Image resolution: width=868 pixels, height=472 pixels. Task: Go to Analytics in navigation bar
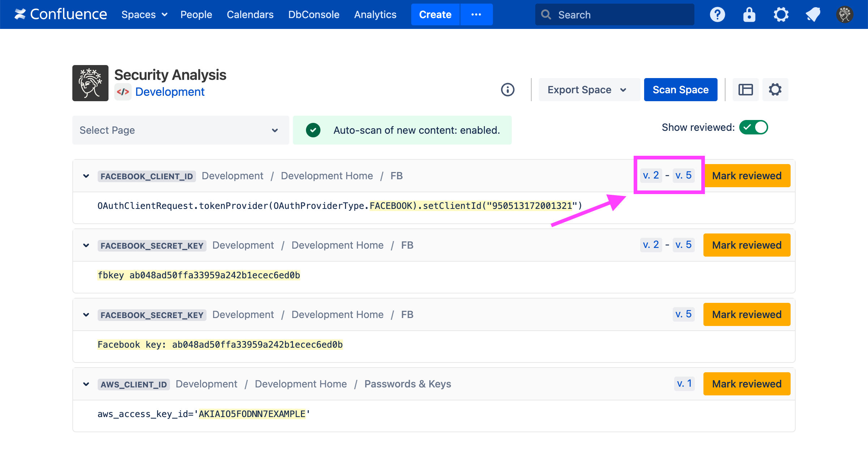tap(375, 14)
